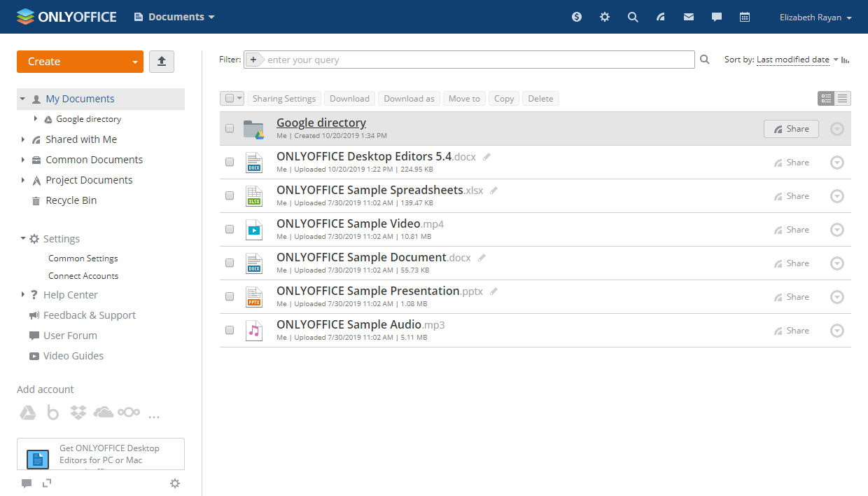This screenshot has height=496, width=868.
Task: Click the Sharing Settings toolbar button
Action: 284,99
